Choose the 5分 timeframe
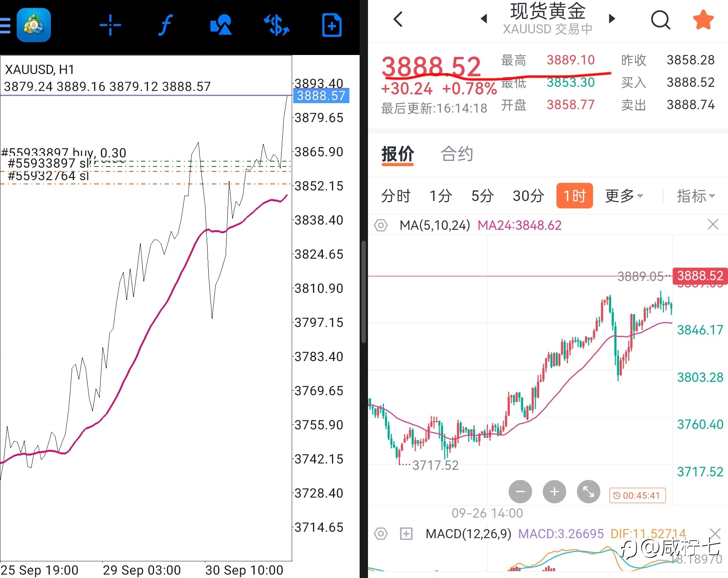The height and width of the screenshot is (578, 728). coord(482,196)
